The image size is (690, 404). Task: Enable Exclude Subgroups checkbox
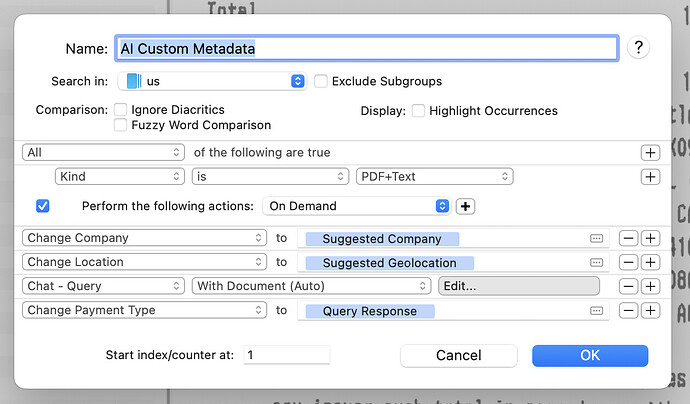(321, 81)
